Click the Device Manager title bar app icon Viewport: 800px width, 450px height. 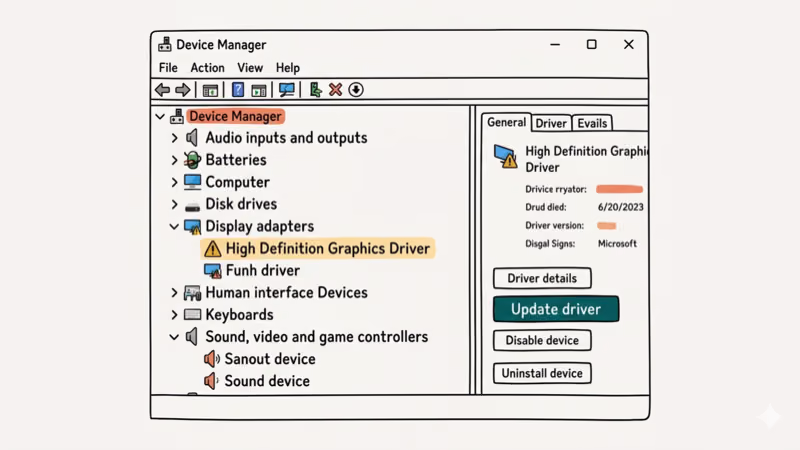click(165, 44)
